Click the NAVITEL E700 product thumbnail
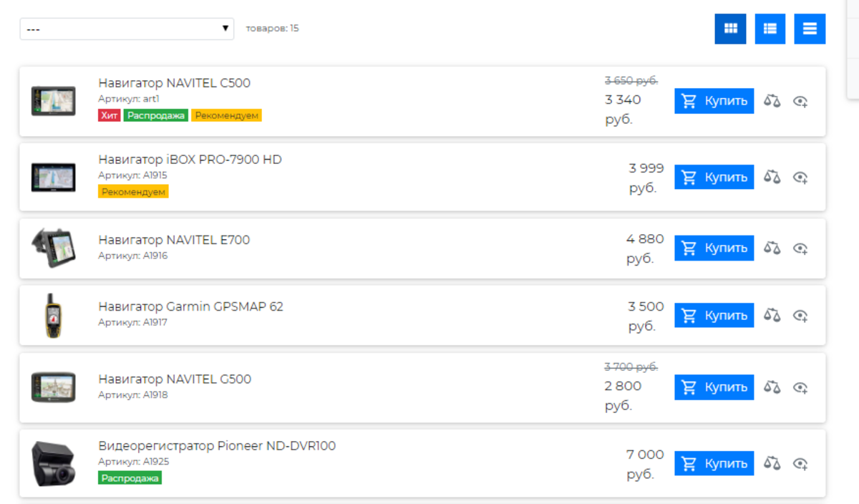Viewport: 859px width, 504px height. click(53, 248)
